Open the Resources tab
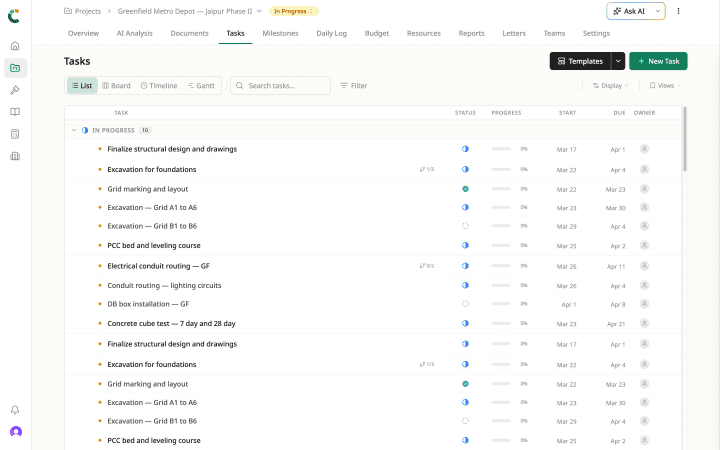This screenshot has height=450, width=720. pyautogui.click(x=423, y=33)
